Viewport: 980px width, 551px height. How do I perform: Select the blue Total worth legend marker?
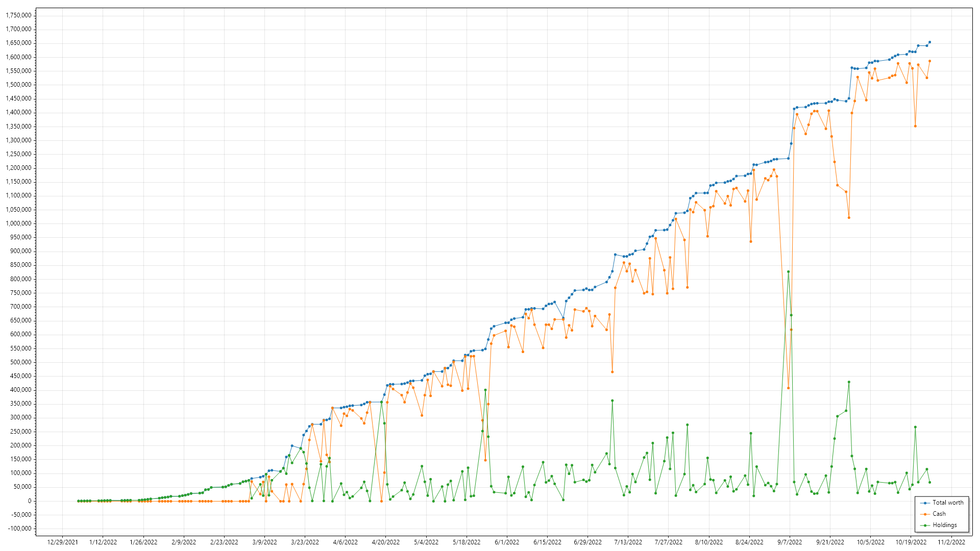pyautogui.click(x=925, y=503)
